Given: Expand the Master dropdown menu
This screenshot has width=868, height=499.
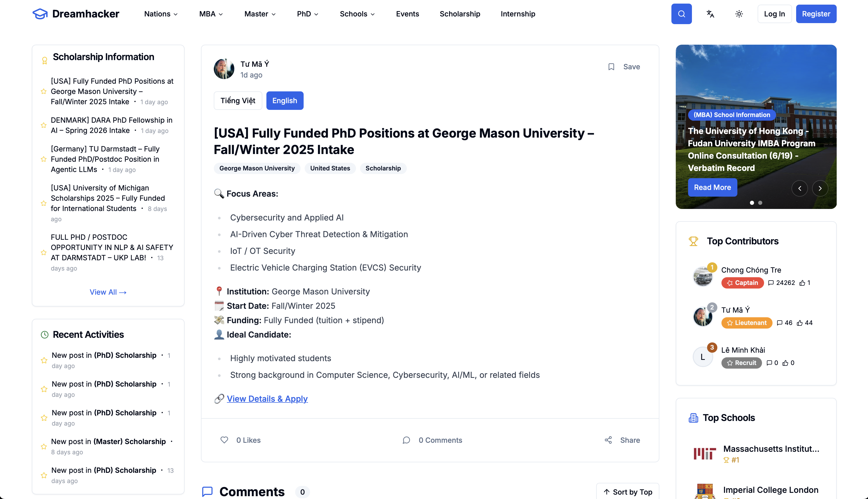Looking at the screenshot, I should tap(260, 14).
